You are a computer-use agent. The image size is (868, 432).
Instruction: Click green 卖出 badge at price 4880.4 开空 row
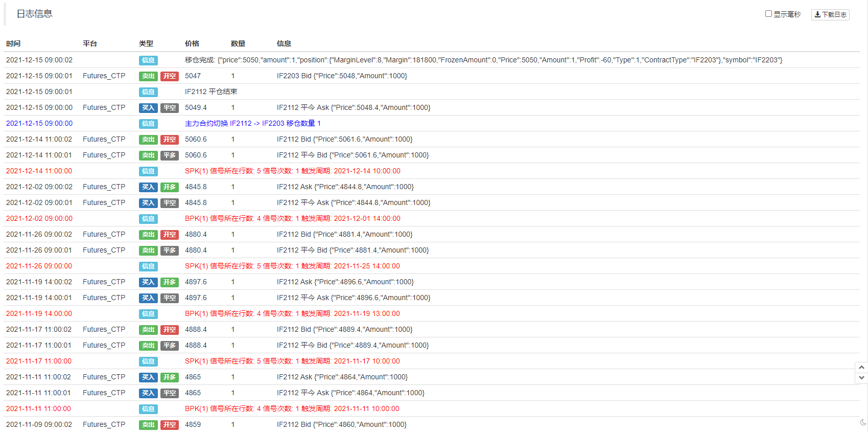(x=148, y=235)
